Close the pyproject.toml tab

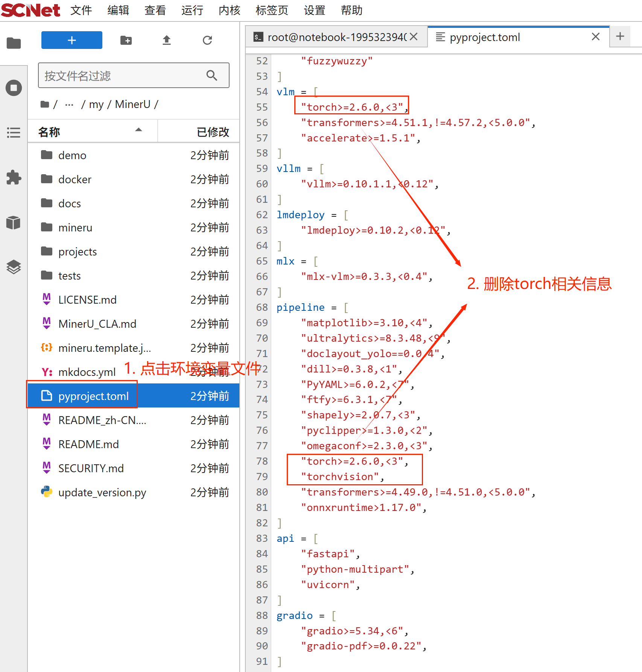[x=595, y=37]
